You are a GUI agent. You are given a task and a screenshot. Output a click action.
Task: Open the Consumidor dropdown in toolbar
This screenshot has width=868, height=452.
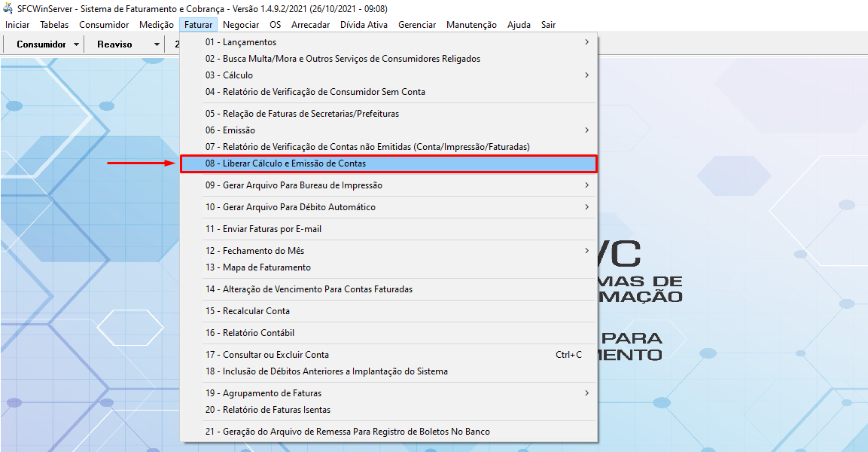(x=43, y=44)
